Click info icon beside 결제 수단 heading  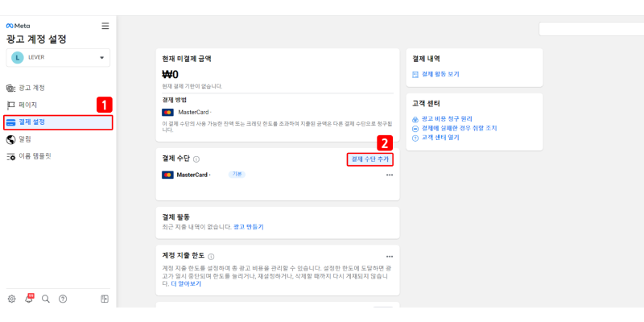pos(196,159)
